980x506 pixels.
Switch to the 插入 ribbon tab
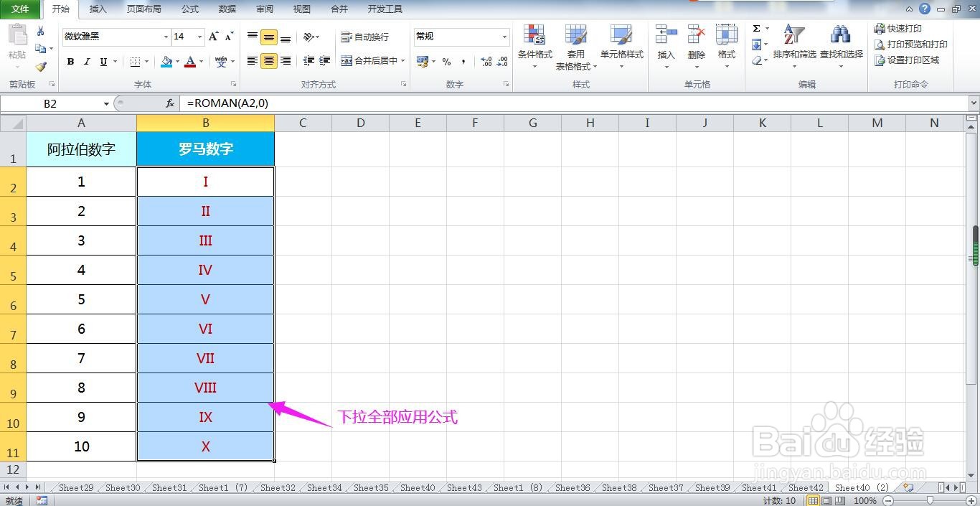[x=98, y=9]
